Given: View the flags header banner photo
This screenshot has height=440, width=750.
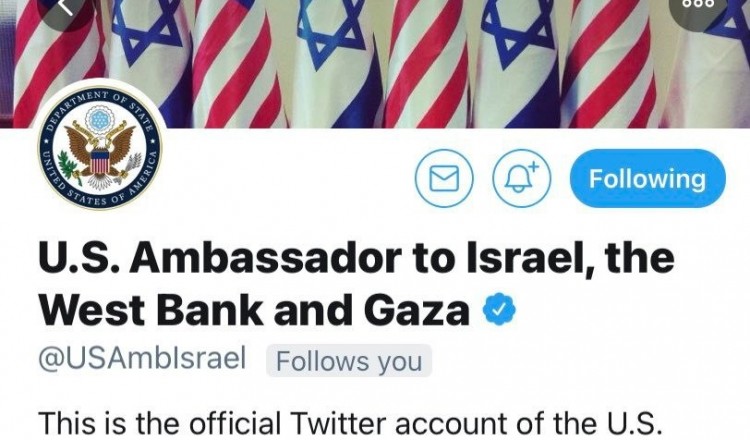Looking at the screenshot, I should (x=375, y=64).
